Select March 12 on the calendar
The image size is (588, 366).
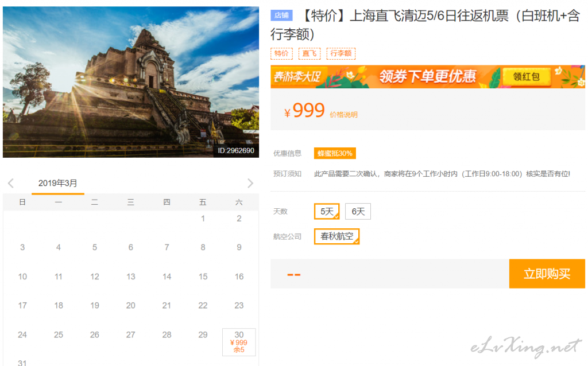(95, 277)
